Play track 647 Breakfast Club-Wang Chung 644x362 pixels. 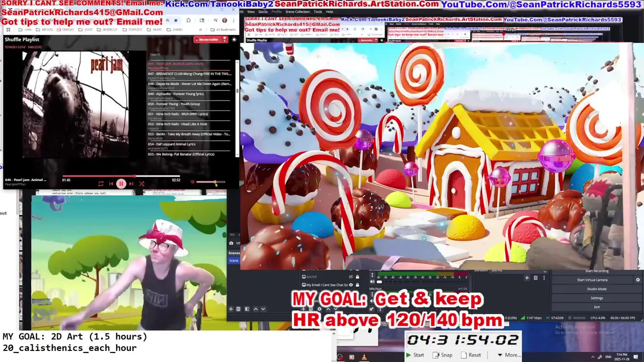pos(189,75)
